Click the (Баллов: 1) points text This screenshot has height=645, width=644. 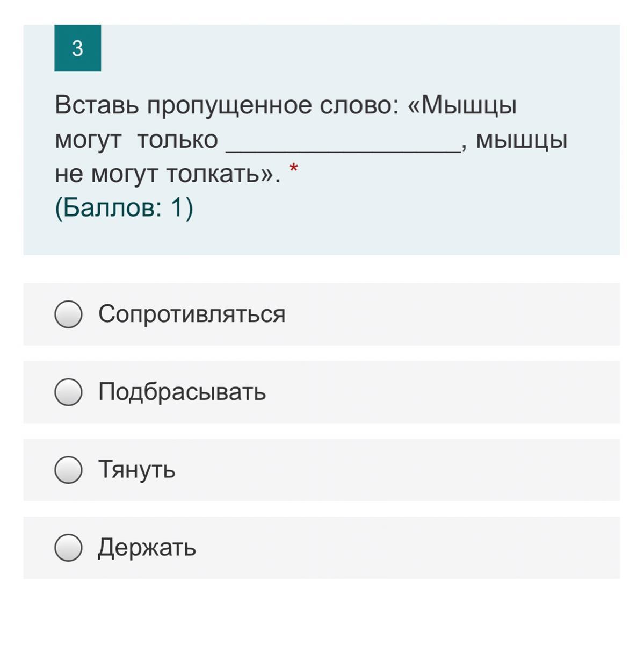coord(124,208)
